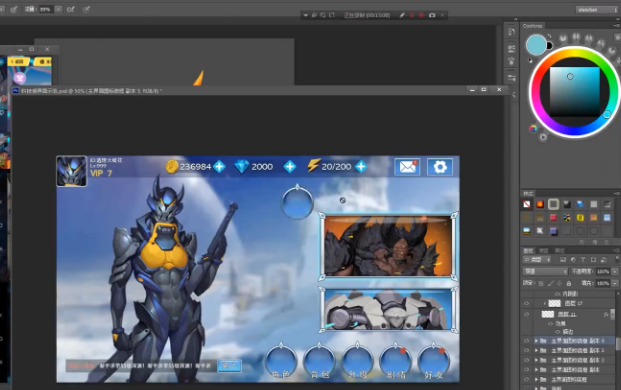Screen dimensions: 621x390
Task: Switch to the second tab beside Layers
Action: pos(544,251)
